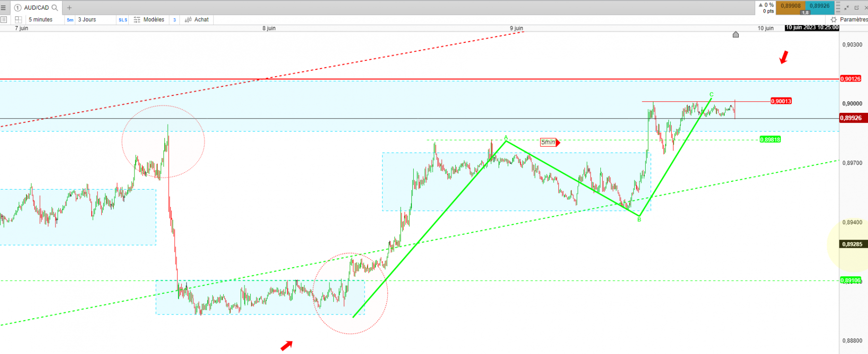Click the 0,89400 value on price scale
Screen dimensions: 868x354
click(852, 222)
